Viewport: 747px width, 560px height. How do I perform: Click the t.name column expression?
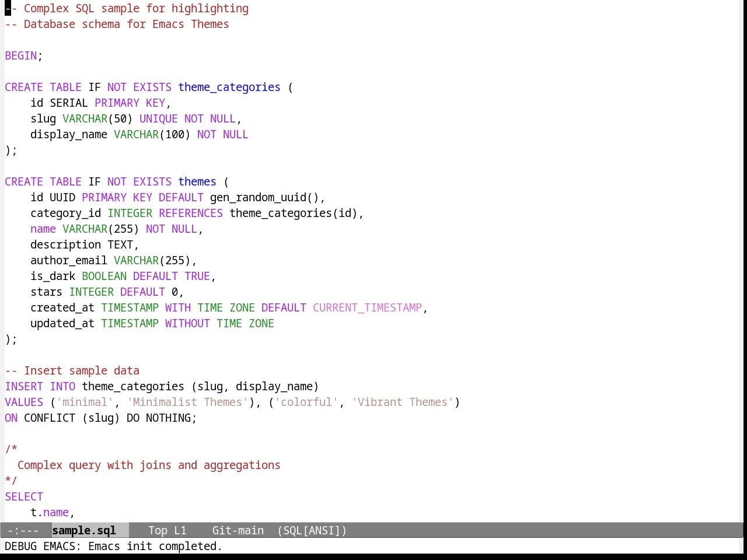[x=50, y=512]
